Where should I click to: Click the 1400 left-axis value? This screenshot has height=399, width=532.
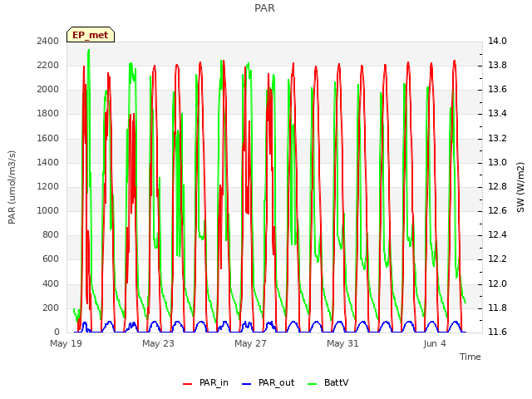coord(48,162)
